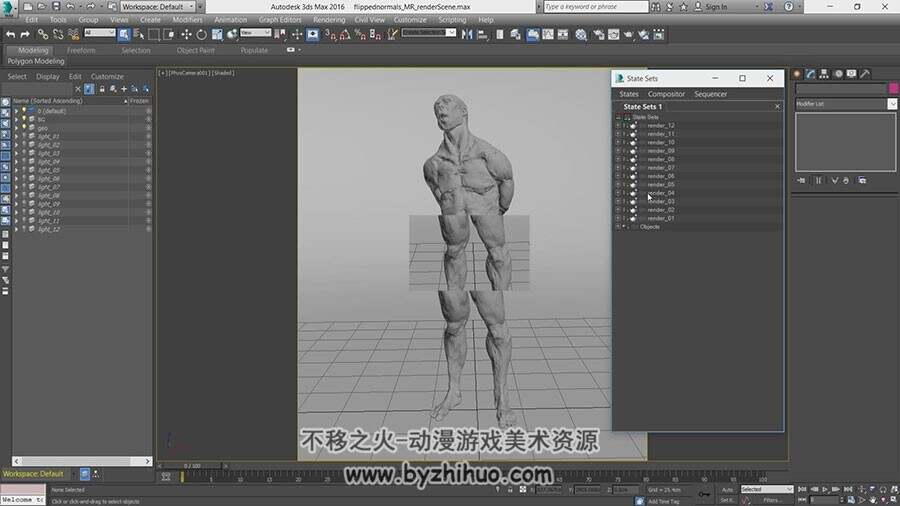Open Render Setup teapot icon
Viewport: 900px width, 506px height.
pyautogui.click(x=599, y=34)
